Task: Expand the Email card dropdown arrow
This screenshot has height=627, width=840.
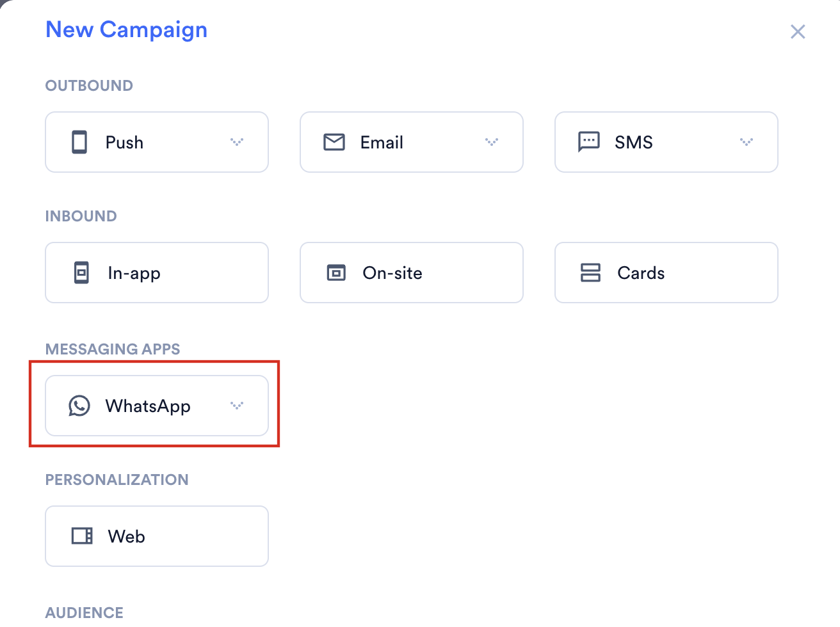Action: pyautogui.click(x=492, y=142)
